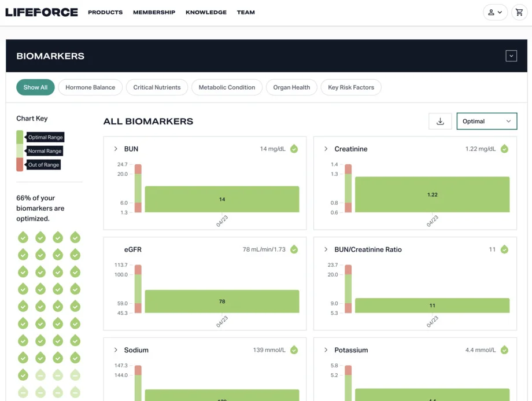
Task: Click the LIFEFORCE logo
Action: pos(42,12)
